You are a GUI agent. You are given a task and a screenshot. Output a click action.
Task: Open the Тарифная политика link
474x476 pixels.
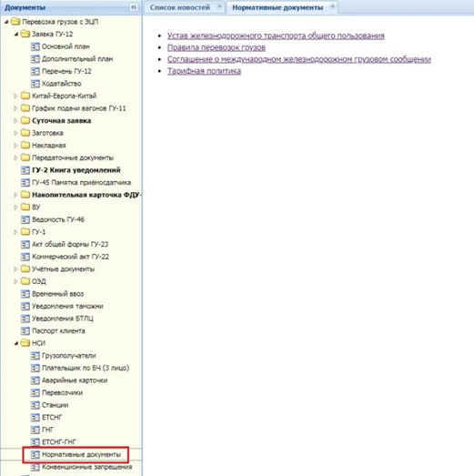click(204, 71)
